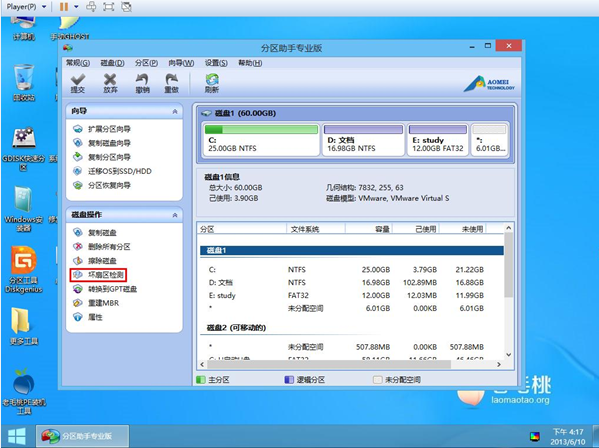Open the 磁盘(D) menu
This screenshot has width=599, height=448.
point(112,63)
